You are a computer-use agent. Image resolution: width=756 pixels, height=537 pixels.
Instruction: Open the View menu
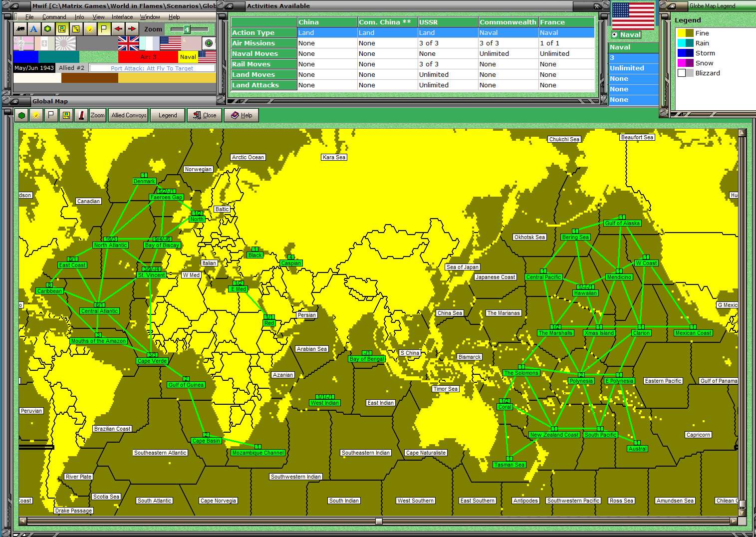[98, 17]
